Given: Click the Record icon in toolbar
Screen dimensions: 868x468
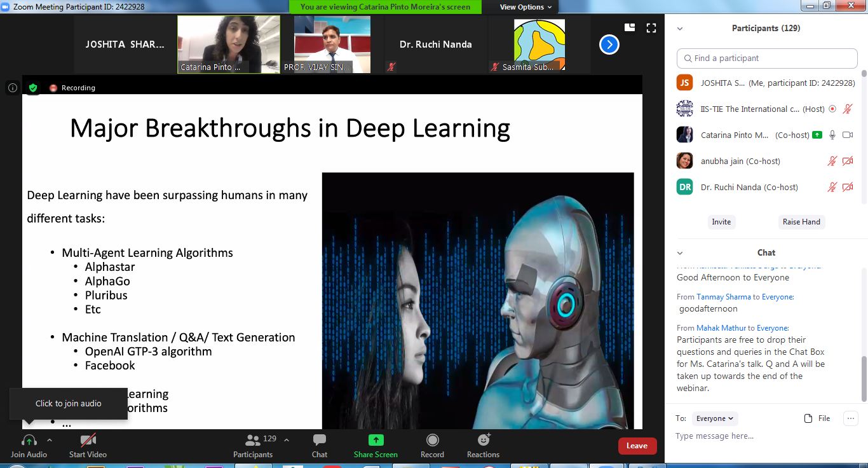Looking at the screenshot, I should (432, 440).
